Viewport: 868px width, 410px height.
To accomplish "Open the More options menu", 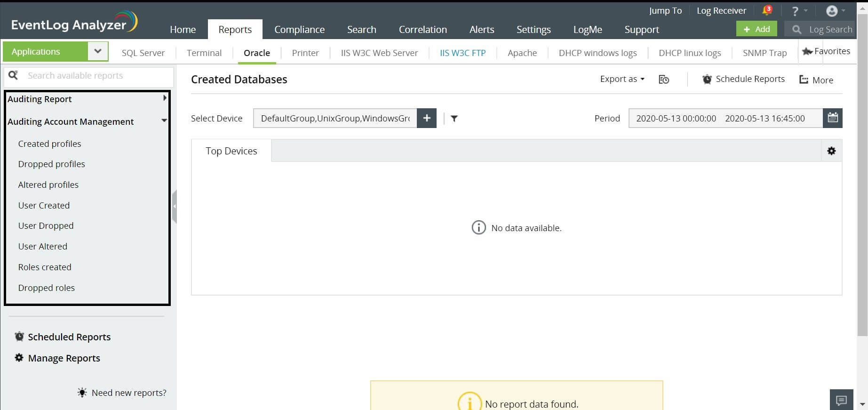I will click(x=816, y=80).
